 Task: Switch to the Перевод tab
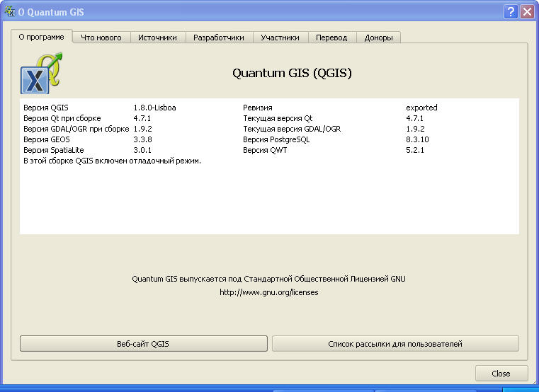point(331,38)
